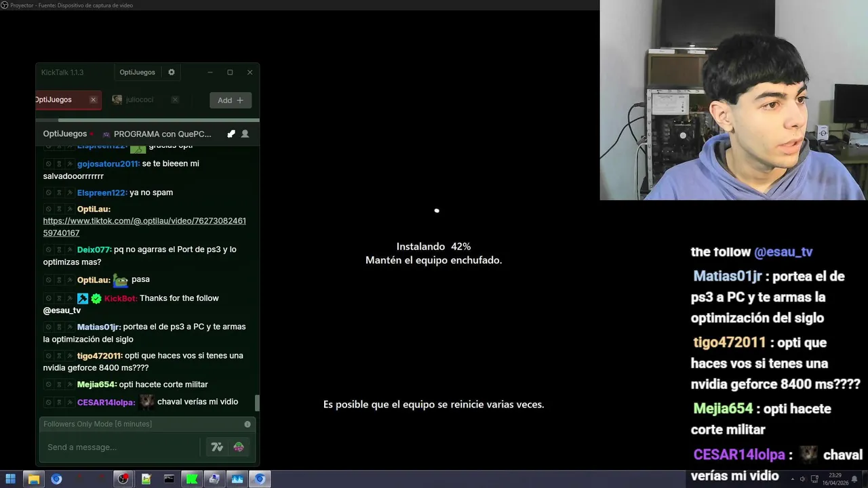868x488 pixels.
Task: Show Followers Only Mode info icon
Action: pos(248,424)
